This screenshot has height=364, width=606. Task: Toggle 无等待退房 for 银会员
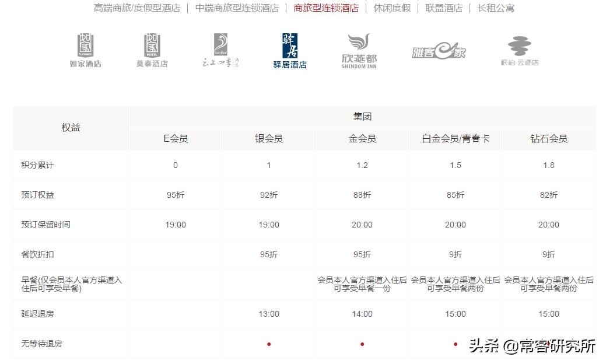[269, 344]
